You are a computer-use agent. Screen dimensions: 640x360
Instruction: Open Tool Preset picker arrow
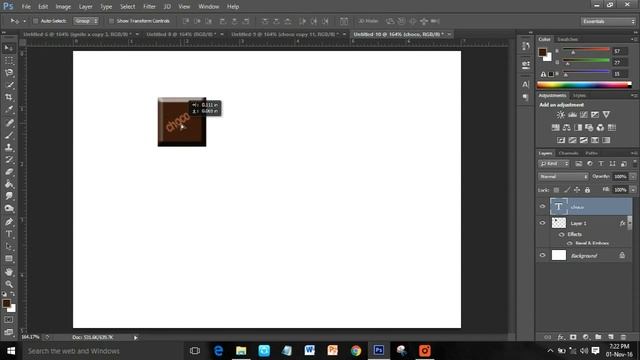[24, 21]
